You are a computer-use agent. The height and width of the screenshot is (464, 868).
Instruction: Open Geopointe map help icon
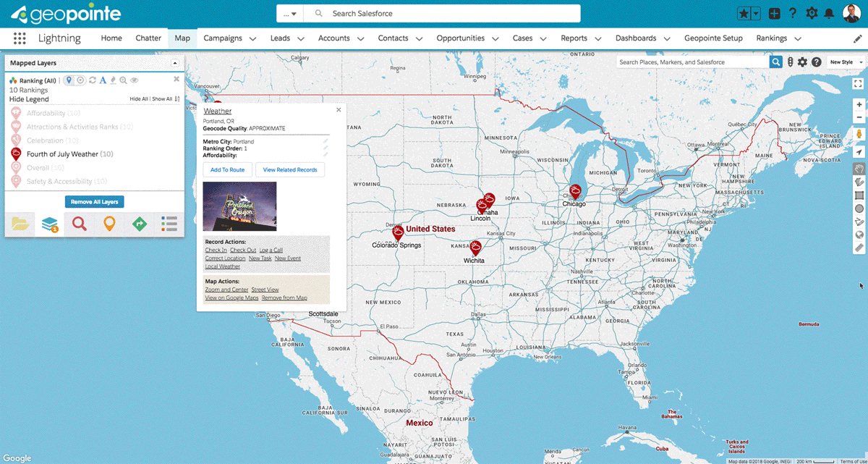(x=816, y=62)
